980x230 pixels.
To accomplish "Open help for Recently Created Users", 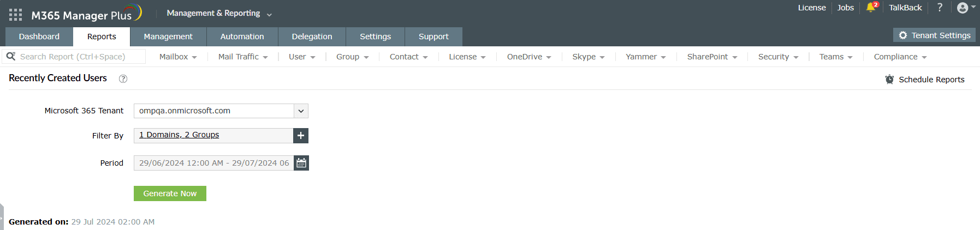I will [123, 78].
